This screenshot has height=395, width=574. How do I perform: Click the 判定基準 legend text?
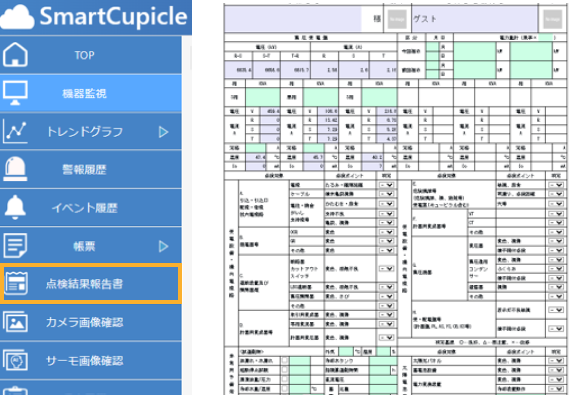(x=482, y=342)
